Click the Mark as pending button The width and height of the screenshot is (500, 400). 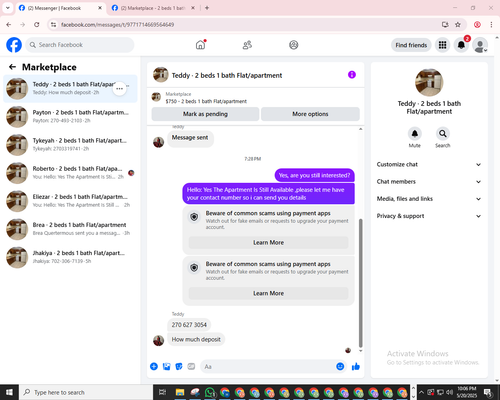[205, 114]
